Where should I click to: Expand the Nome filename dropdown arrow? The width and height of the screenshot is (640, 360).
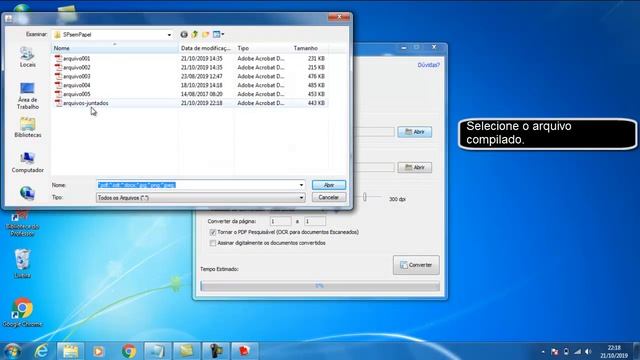point(301,185)
